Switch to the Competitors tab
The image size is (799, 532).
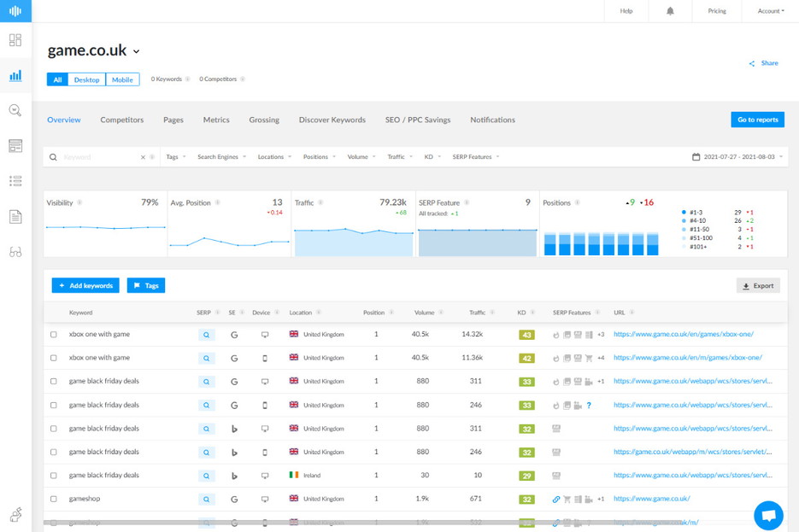pyautogui.click(x=121, y=120)
